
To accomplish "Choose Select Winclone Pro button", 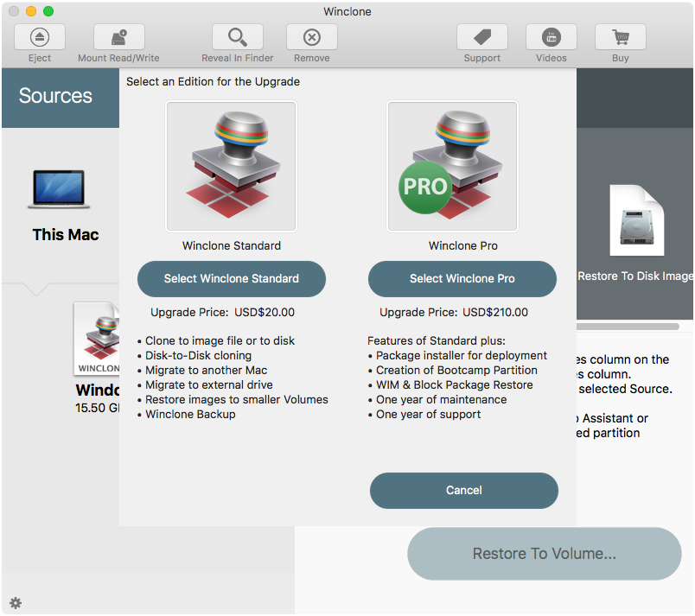I will click(462, 278).
